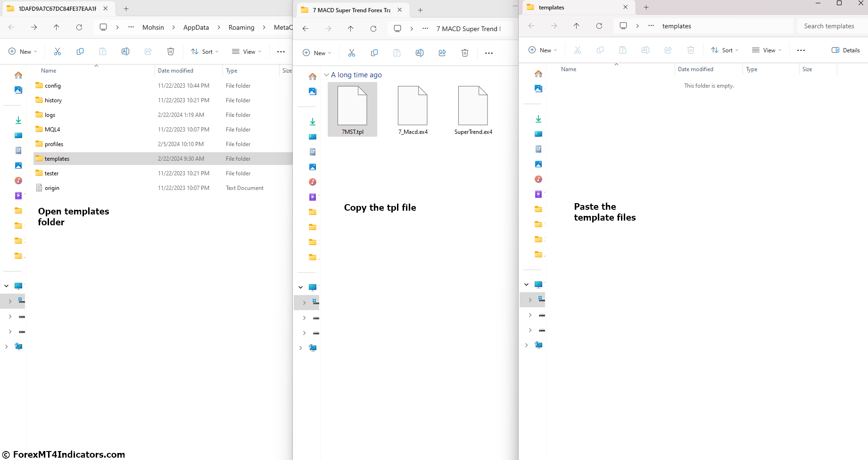Open the Home sidebar item in Explorer

[18, 74]
